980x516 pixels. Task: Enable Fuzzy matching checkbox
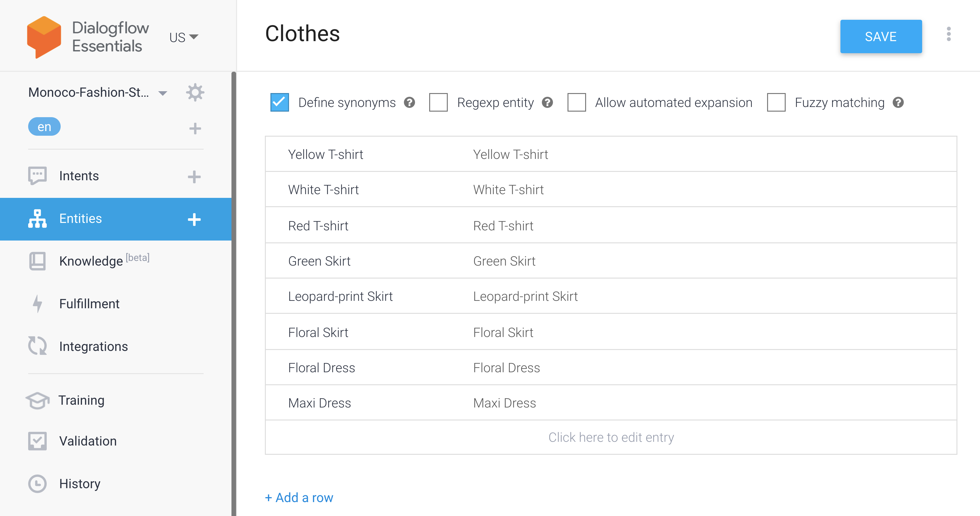776,102
